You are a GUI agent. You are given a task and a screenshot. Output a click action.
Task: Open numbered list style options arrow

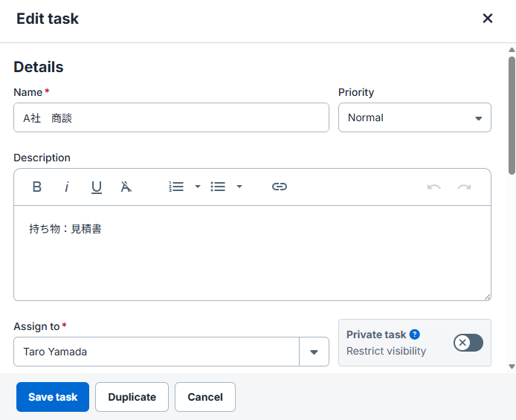click(198, 187)
